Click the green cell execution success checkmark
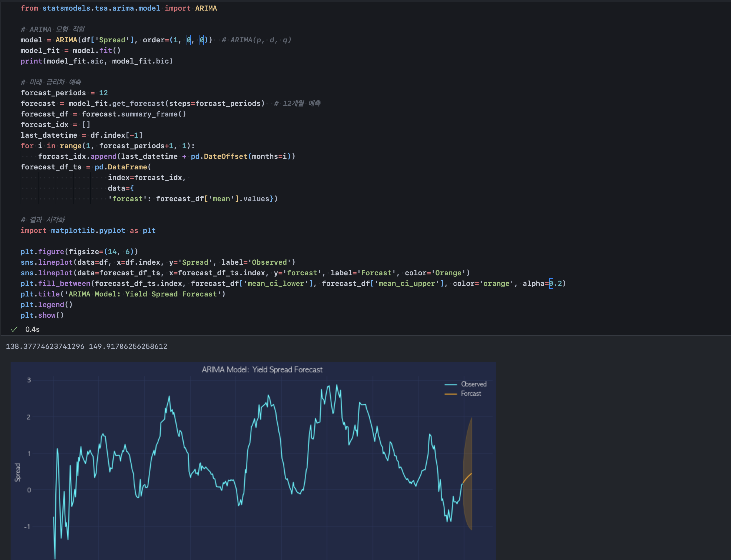The width and height of the screenshot is (731, 560). (14, 329)
